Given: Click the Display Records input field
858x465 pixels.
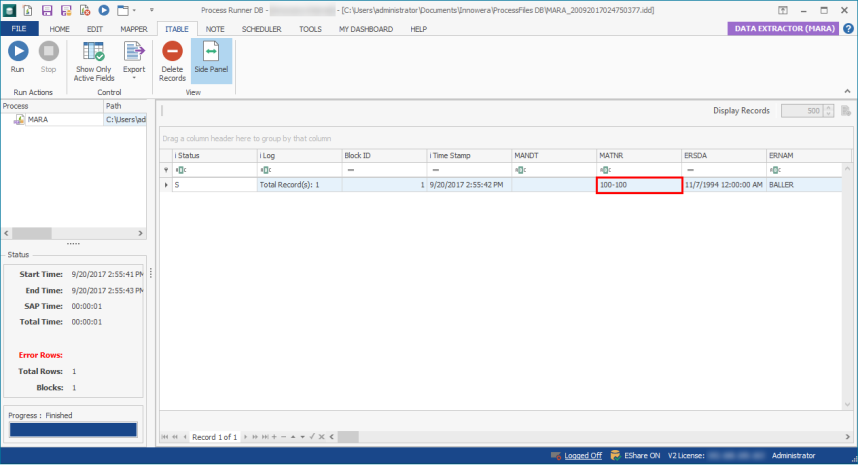Looking at the screenshot, I should click(x=802, y=111).
